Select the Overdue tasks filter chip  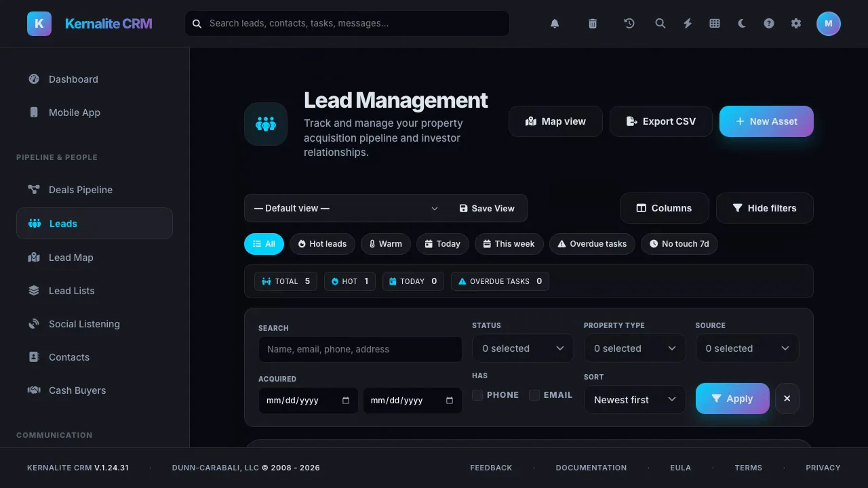[x=592, y=244]
